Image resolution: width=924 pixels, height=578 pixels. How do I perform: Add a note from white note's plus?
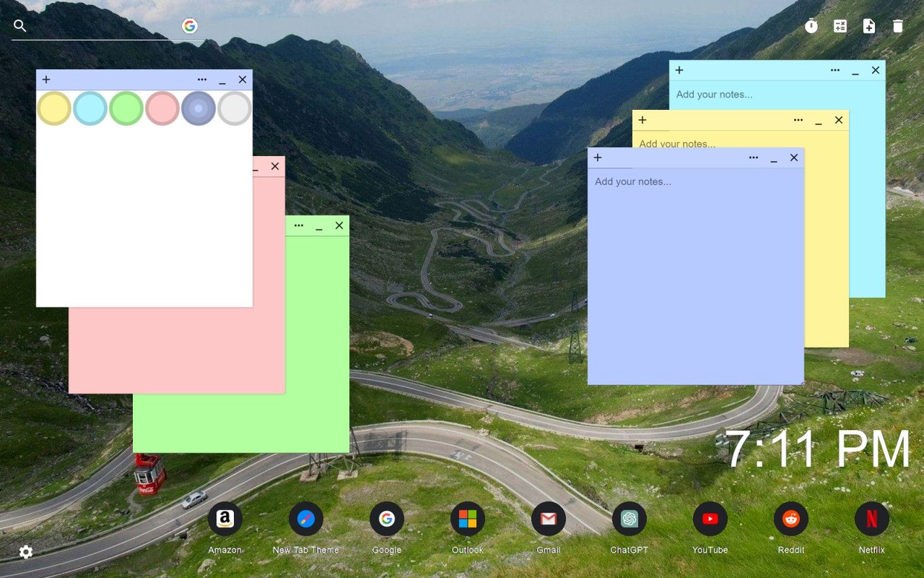click(46, 79)
